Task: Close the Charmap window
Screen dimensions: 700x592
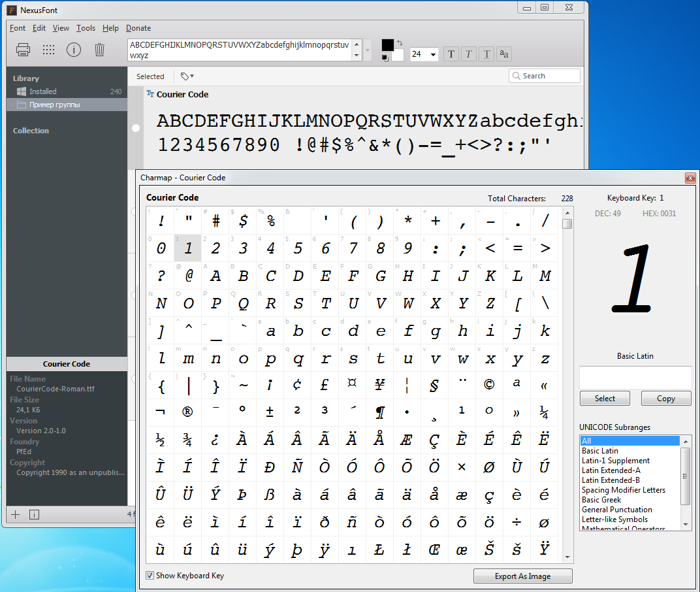Action: point(690,178)
